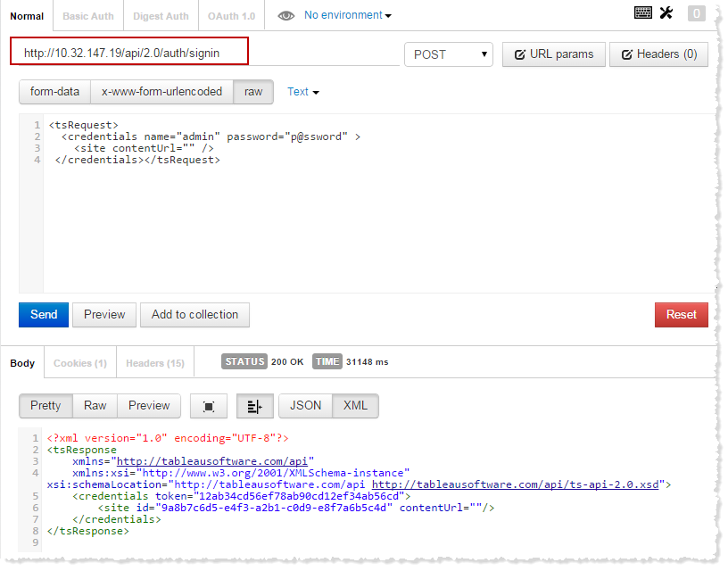Open the Headers (15) response tab
This screenshot has width=728, height=571.
click(154, 362)
